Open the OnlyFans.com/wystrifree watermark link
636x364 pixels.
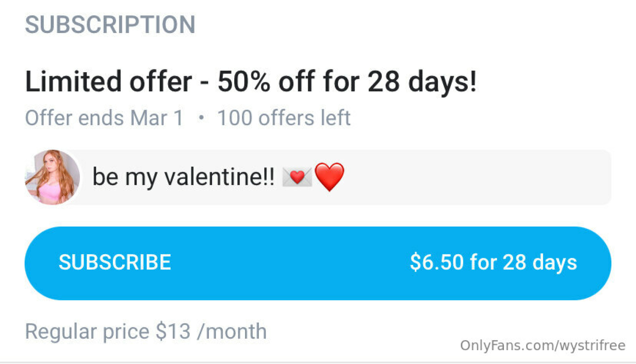pos(543,345)
